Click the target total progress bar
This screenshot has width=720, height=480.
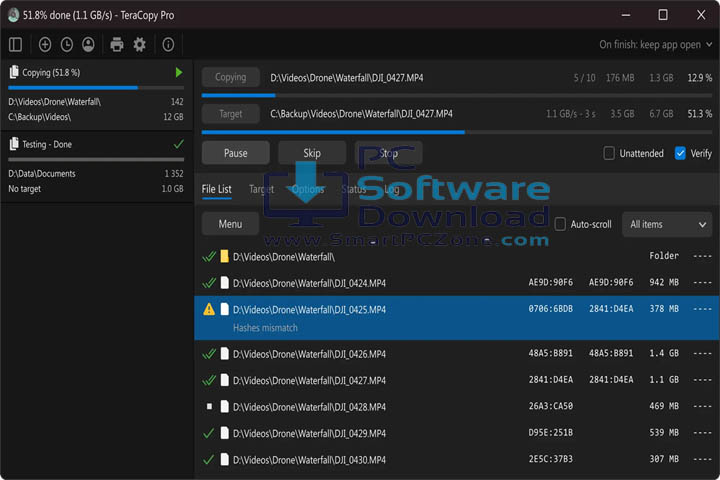pyautogui.click(x=457, y=132)
